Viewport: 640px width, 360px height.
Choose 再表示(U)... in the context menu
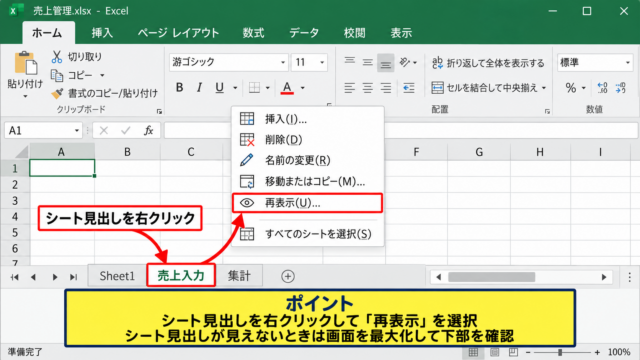click(308, 203)
